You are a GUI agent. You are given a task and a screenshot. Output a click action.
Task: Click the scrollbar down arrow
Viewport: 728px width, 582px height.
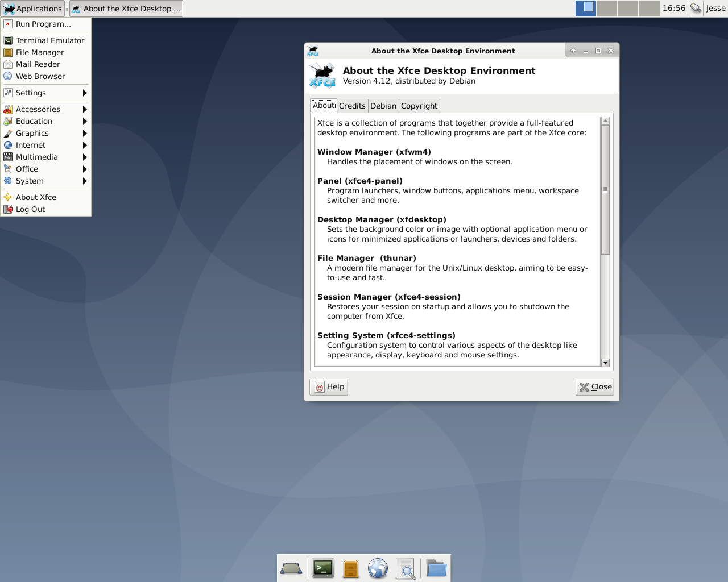pyautogui.click(x=605, y=363)
